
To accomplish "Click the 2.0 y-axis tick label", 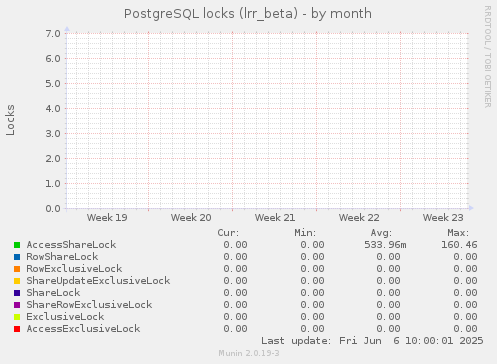I will [53, 159].
